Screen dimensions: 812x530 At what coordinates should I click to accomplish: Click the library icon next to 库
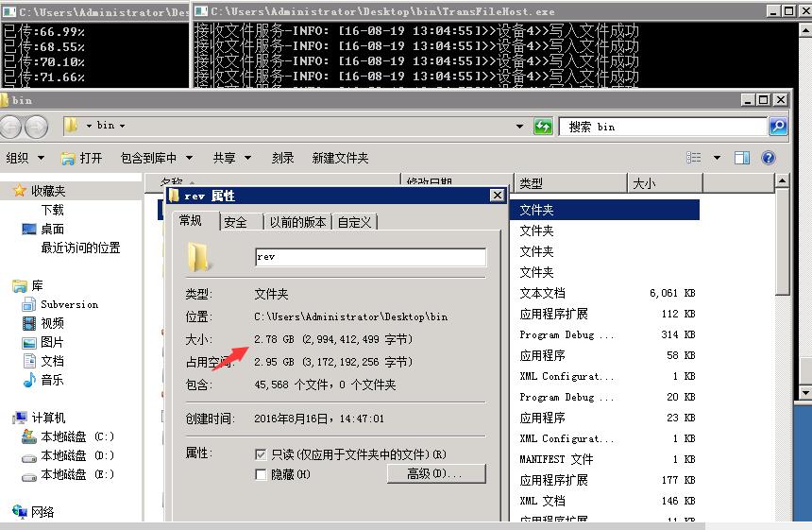(x=20, y=286)
